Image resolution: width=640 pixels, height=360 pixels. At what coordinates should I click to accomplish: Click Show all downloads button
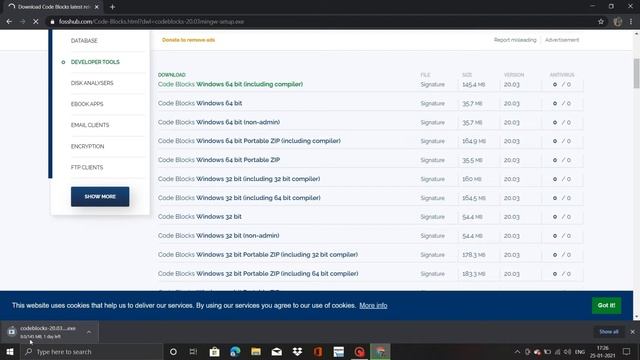609,332
